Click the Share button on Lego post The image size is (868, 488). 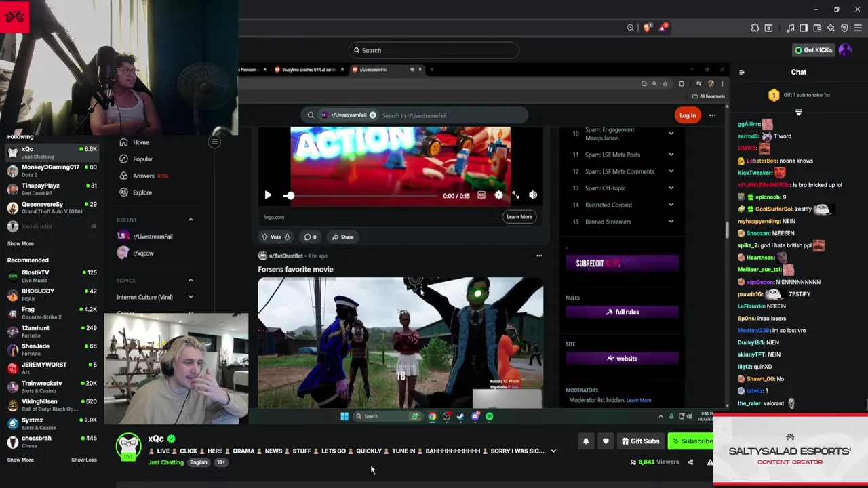342,237
